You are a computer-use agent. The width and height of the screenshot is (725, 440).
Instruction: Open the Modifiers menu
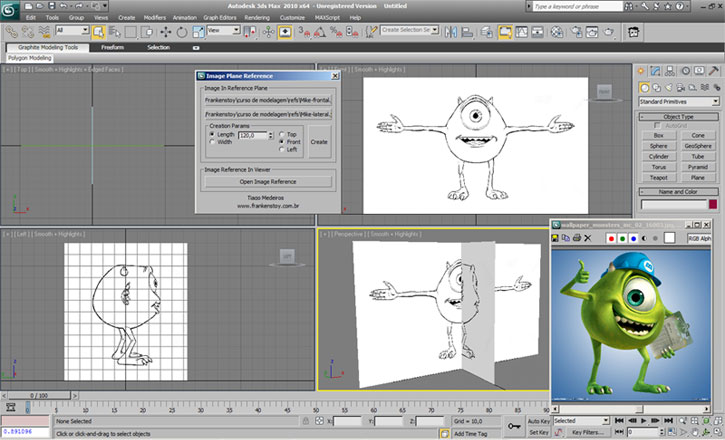pos(154,18)
